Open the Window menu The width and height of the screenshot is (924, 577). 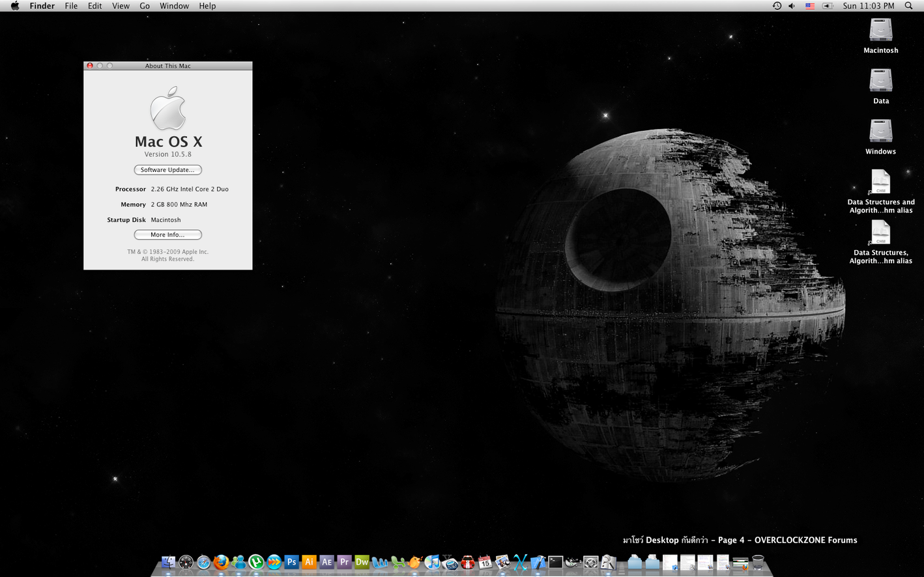(x=174, y=6)
